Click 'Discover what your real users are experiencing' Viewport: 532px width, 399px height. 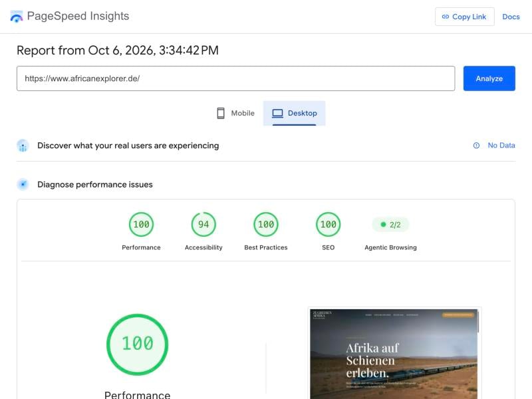[128, 146]
